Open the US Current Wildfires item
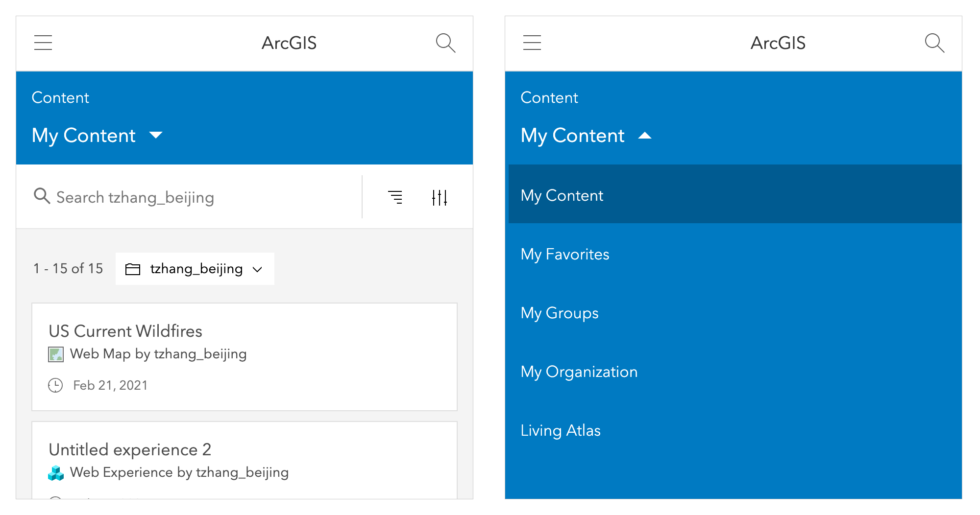980x515 pixels. (125, 331)
